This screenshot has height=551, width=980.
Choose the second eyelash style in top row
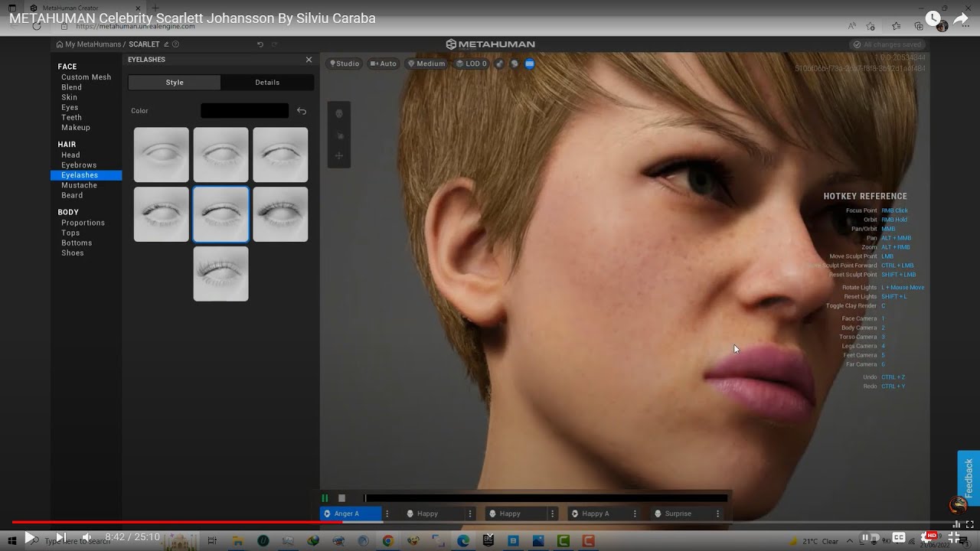[221, 155]
